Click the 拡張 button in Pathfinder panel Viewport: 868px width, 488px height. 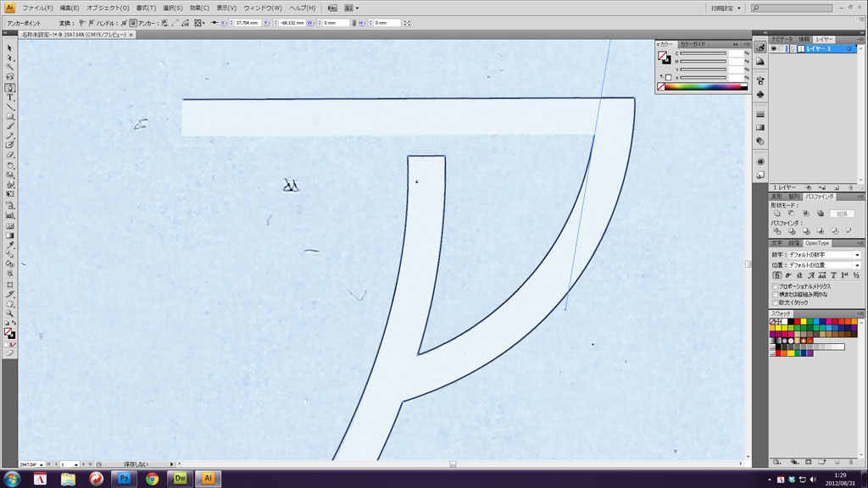click(842, 213)
